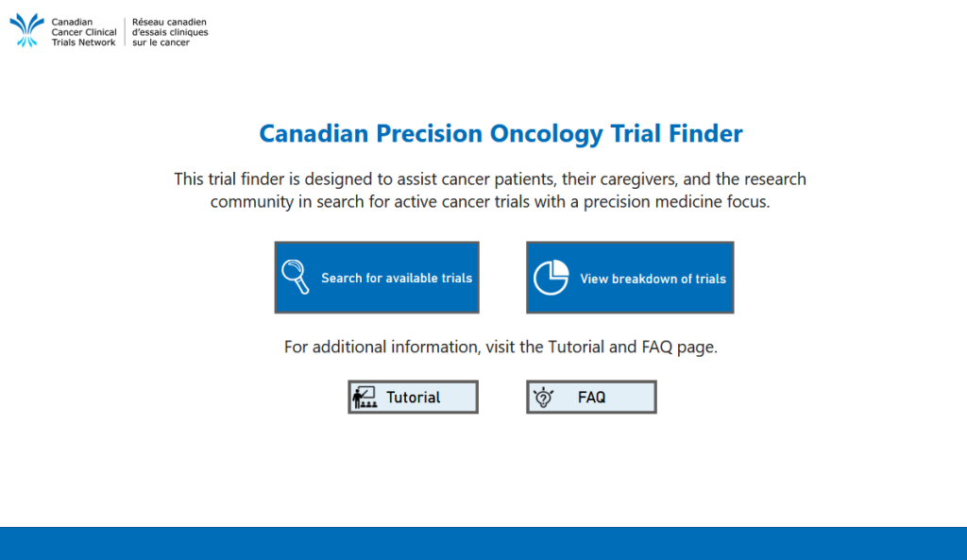Open the FAQ page via its button label
967x560 pixels.
coord(591,398)
